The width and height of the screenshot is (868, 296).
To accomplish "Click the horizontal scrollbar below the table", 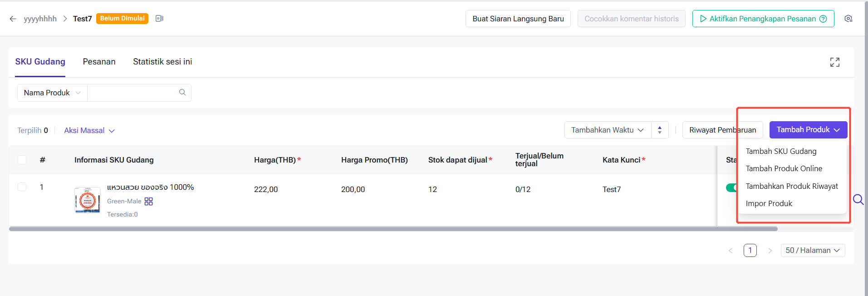I will pos(393,229).
